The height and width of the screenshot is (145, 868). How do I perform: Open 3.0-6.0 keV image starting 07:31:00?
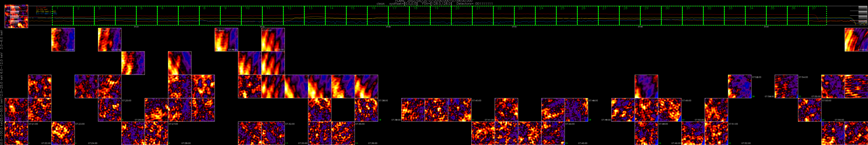pos(273,40)
